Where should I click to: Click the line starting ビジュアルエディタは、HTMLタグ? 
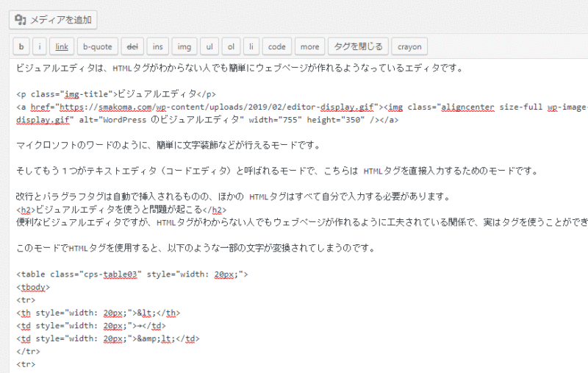[240, 68]
